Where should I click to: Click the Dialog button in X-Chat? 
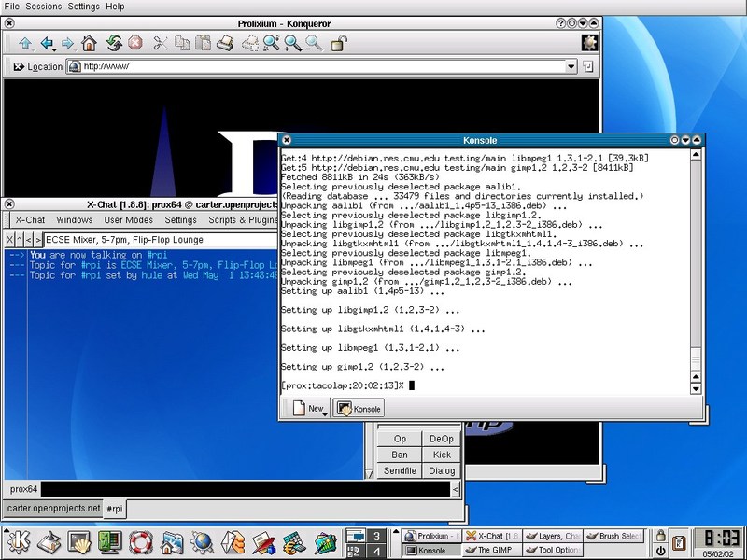click(x=442, y=471)
